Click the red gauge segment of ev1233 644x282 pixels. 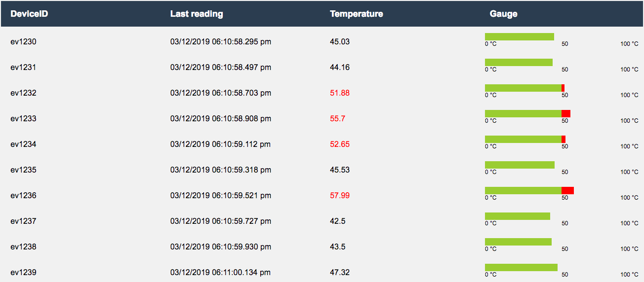tap(566, 113)
